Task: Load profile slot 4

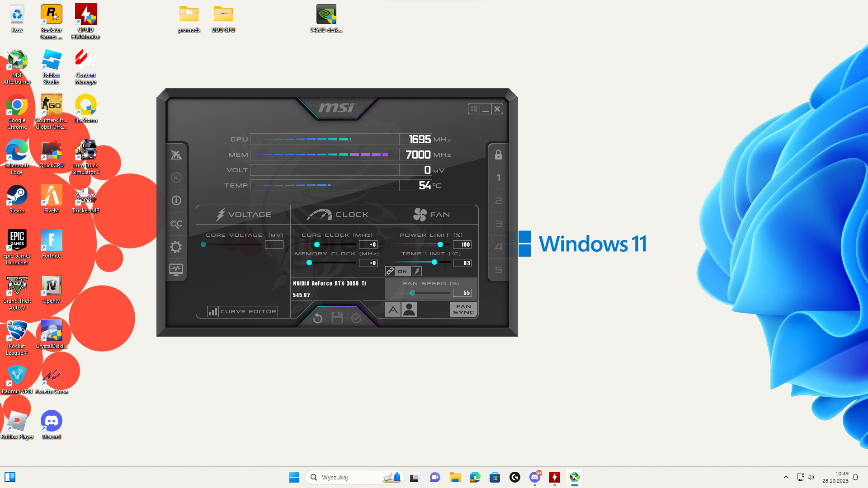Action: pyautogui.click(x=499, y=247)
